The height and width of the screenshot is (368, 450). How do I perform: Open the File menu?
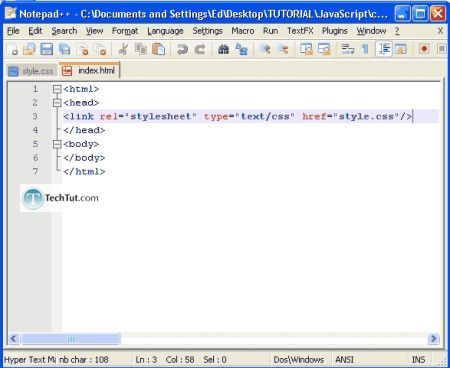(x=13, y=31)
